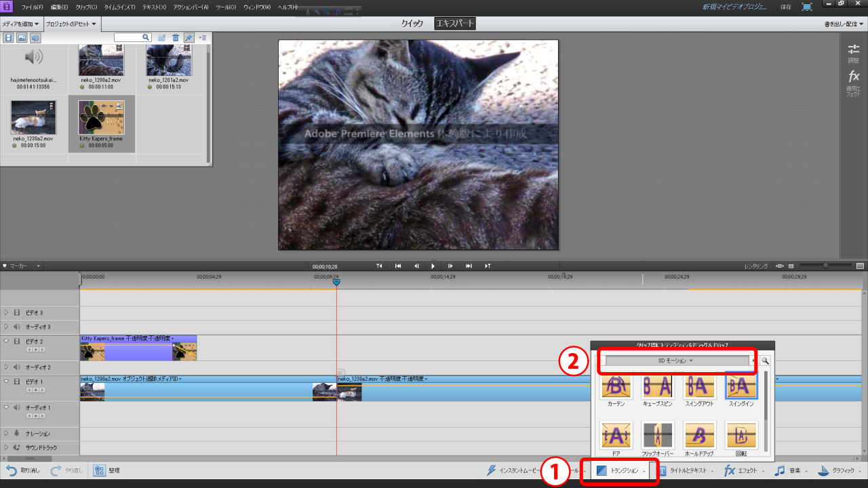Click the 整理 organizer icon
Viewport: 868px width, 488px height.
point(100,470)
